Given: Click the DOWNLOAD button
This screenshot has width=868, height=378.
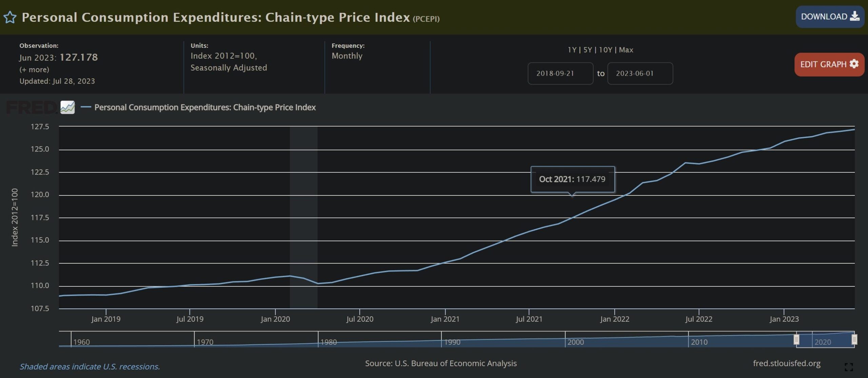Looking at the screenshot, I should coord(829,17).
